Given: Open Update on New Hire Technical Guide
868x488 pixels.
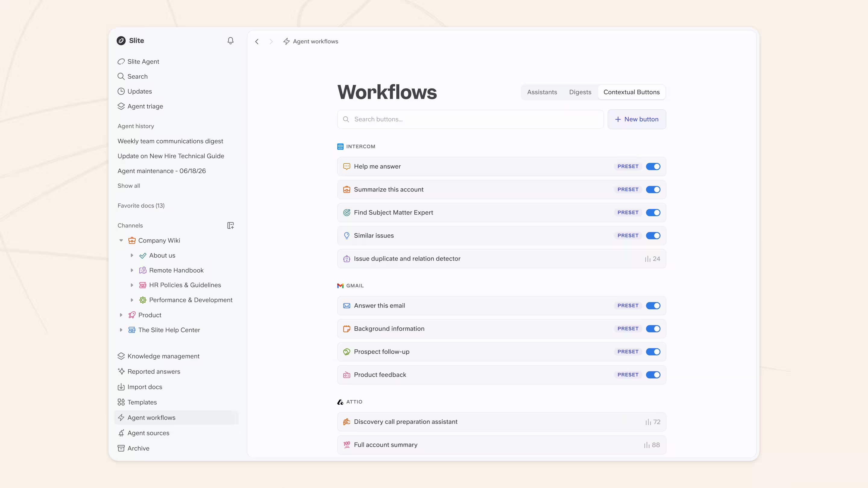Looking at the screenshot, I should point(171,156).
